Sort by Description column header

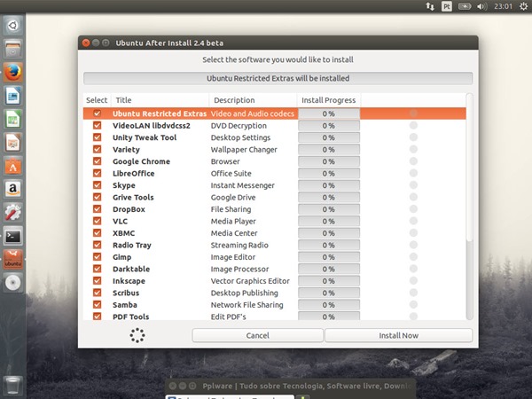pos(253,100)
